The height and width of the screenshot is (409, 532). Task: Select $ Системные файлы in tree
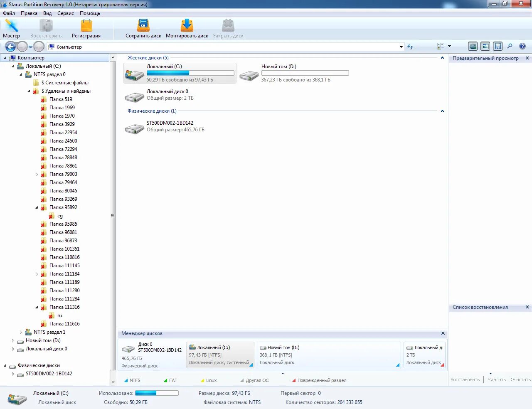(x=64, y=83)
